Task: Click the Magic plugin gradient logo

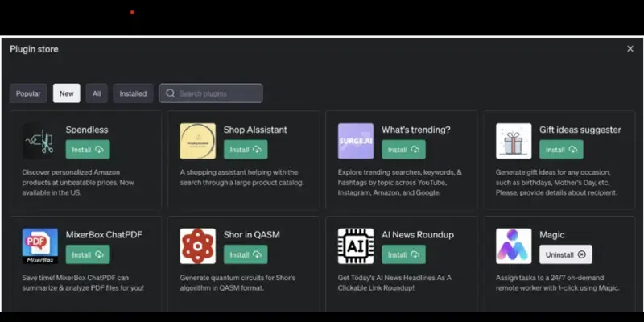Action: (x=513, y=246)
